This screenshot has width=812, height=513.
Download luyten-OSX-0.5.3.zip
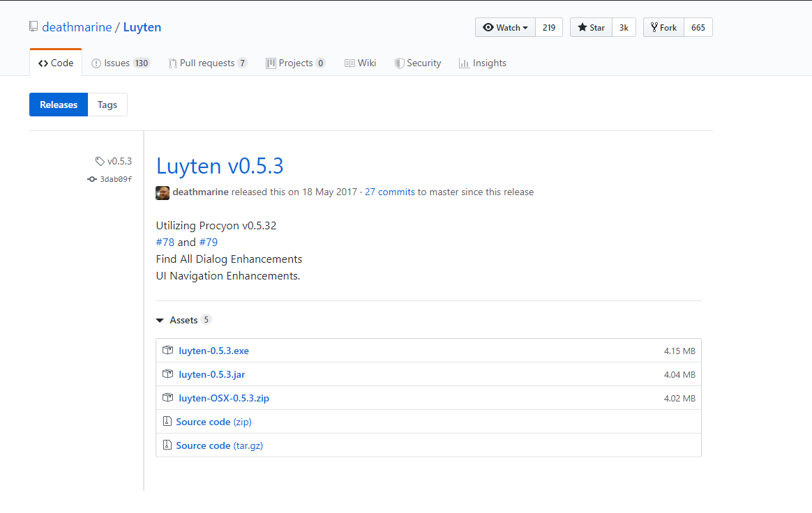point(224,398)
